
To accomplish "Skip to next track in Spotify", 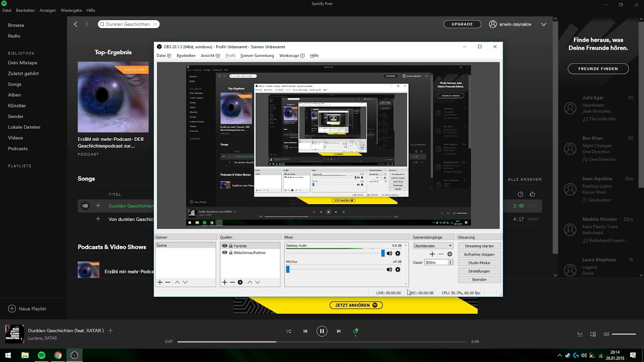I will coord(339,331).
